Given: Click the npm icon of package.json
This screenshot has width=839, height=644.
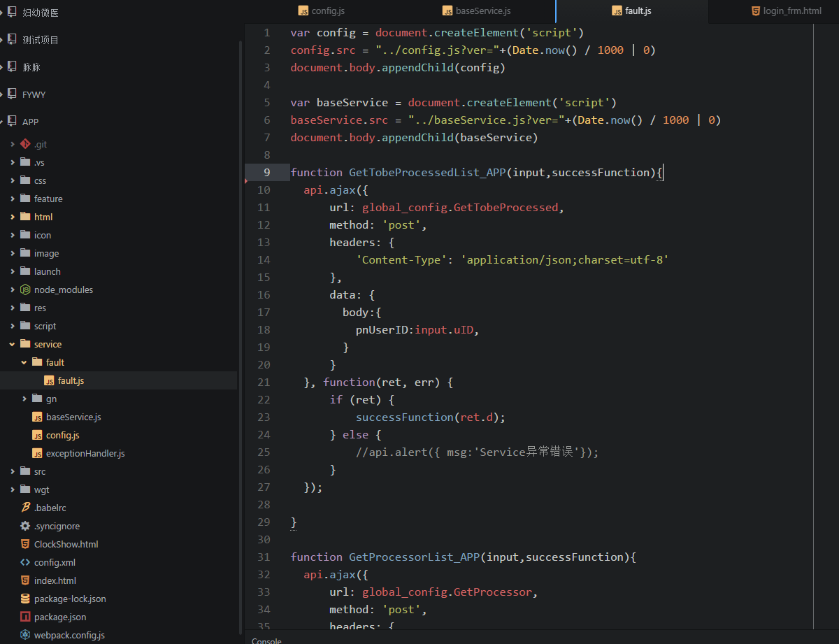Looking at the screenshot, I should pyautogui.click(x=25, y=617).
